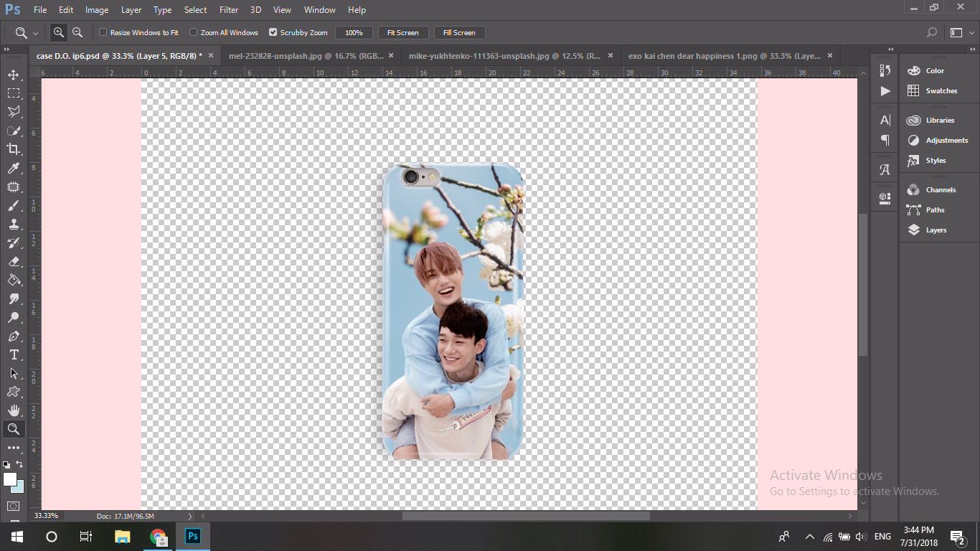Image resolution: width=980 pixels, height=551 pixels.
Task: Open the Window menu
Action: pyautogui.click(x=320, y=10)
